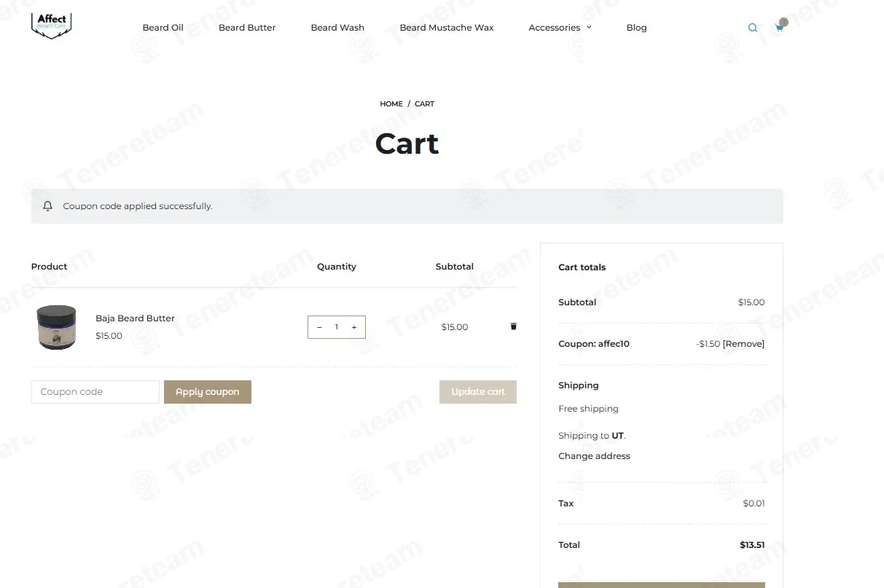Open the search magnifier icon
Screen dimensions: 884x588
click(x=753, y=28)
